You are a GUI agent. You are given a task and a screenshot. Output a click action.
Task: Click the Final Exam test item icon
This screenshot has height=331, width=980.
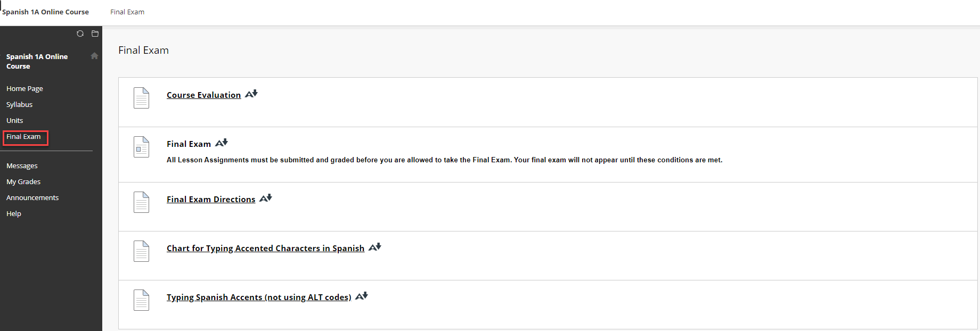coord(141,147)
